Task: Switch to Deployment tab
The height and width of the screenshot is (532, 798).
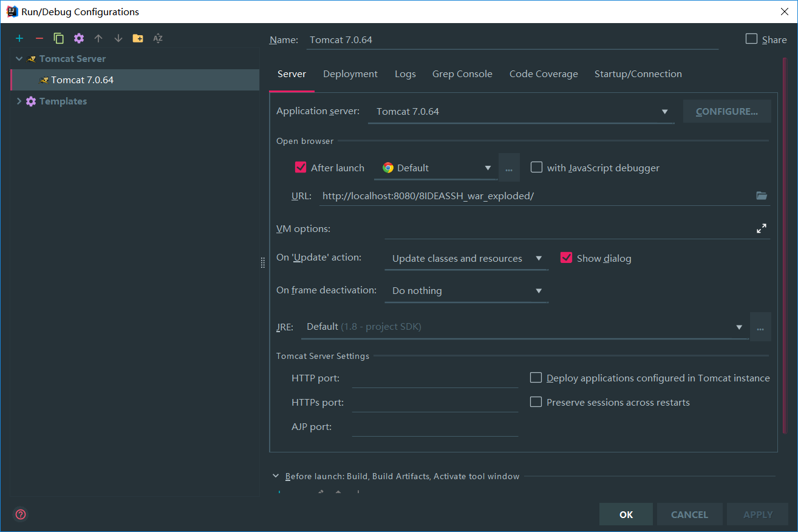Action: pyautogui.click(x=350, y=74)
